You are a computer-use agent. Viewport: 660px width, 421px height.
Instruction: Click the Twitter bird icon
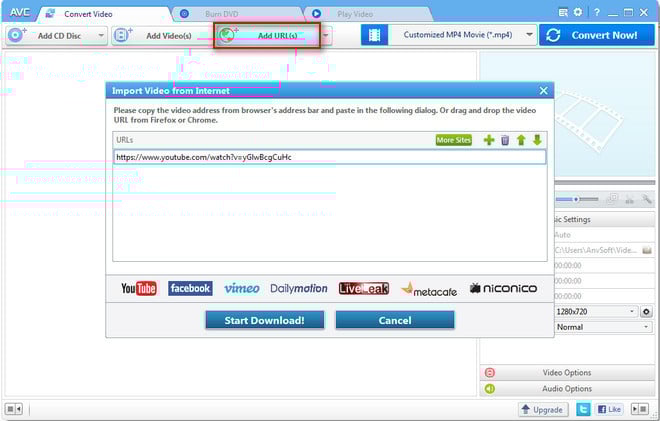coord(583,409)
